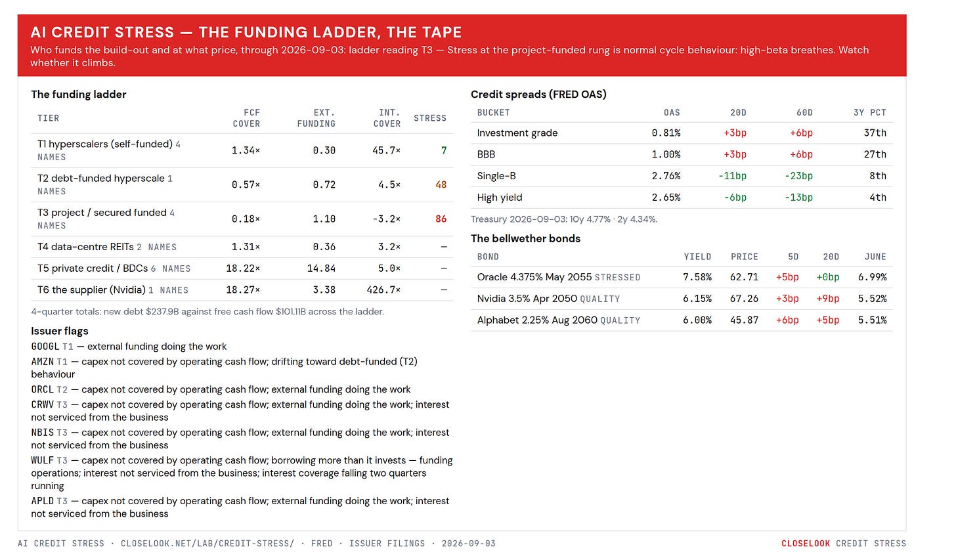Click the GOOGL issuer ticker
The image size is (956, 560).
coord(45,347)
